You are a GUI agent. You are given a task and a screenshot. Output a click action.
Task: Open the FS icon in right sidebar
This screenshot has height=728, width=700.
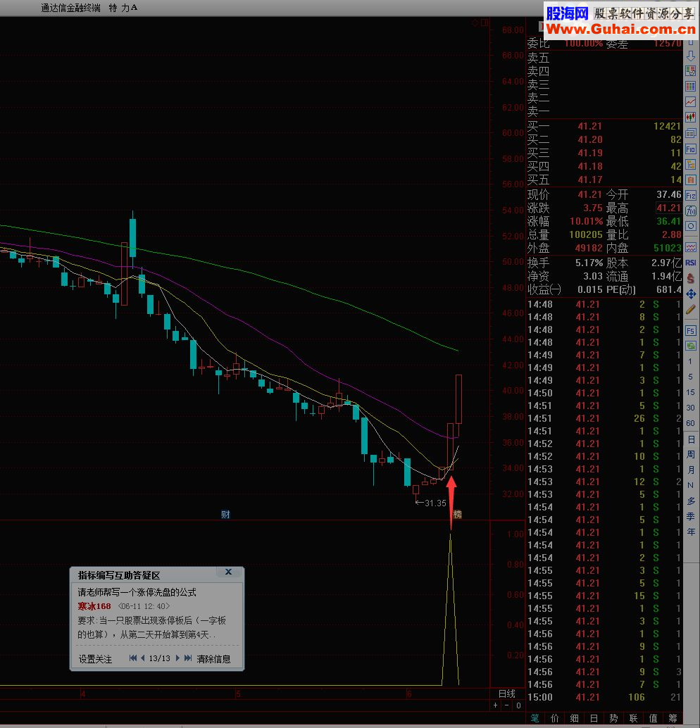(691, 331)
